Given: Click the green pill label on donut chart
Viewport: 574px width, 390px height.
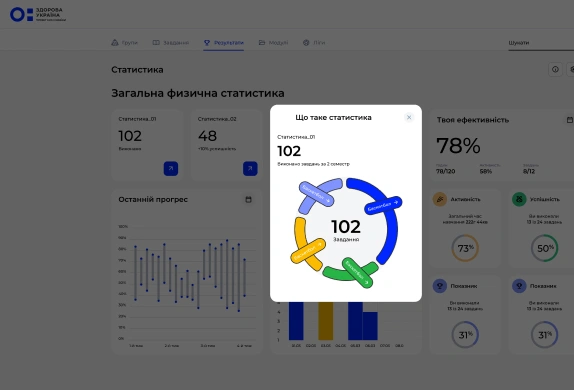Looking at the screenshot, I should click(357, 273).
